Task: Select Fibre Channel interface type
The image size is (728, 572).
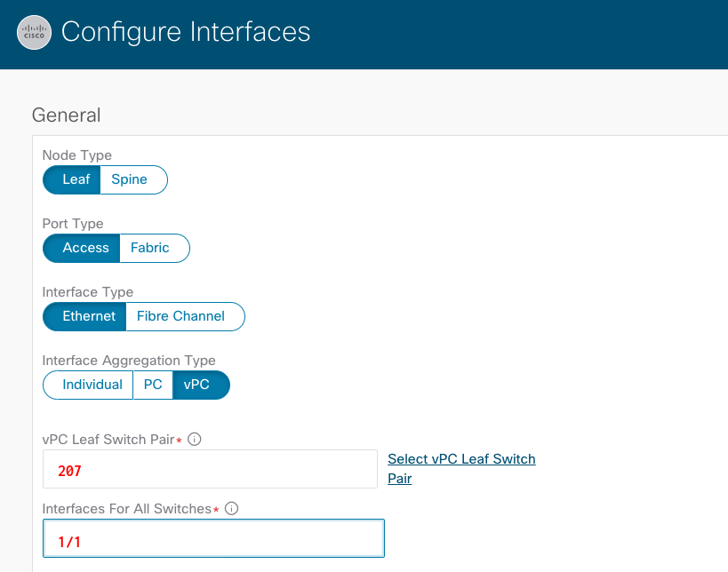Action: (x=185, y=316)
